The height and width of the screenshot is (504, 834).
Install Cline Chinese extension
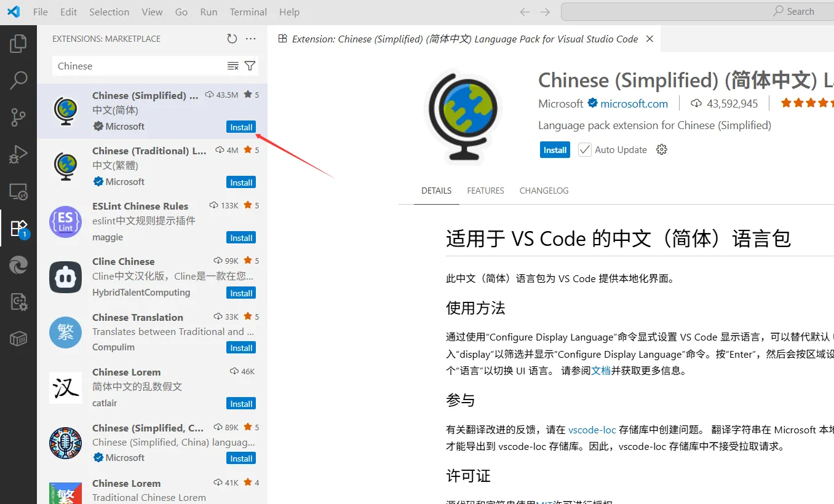241,293
